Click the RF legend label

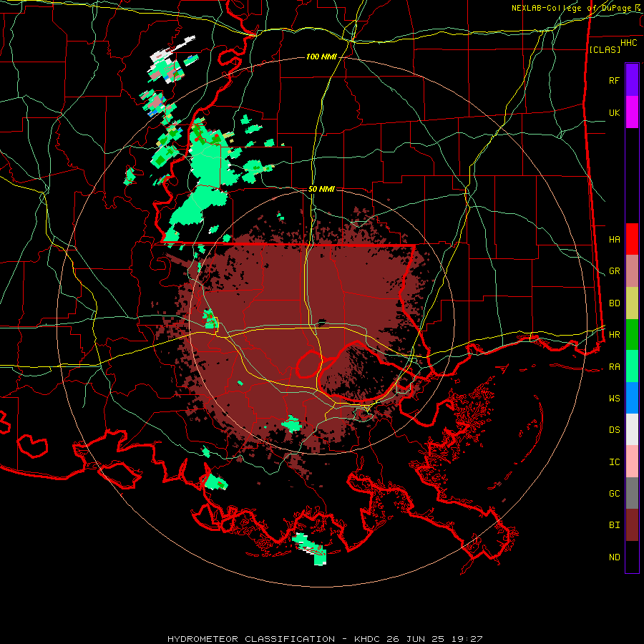click(614, 81)
